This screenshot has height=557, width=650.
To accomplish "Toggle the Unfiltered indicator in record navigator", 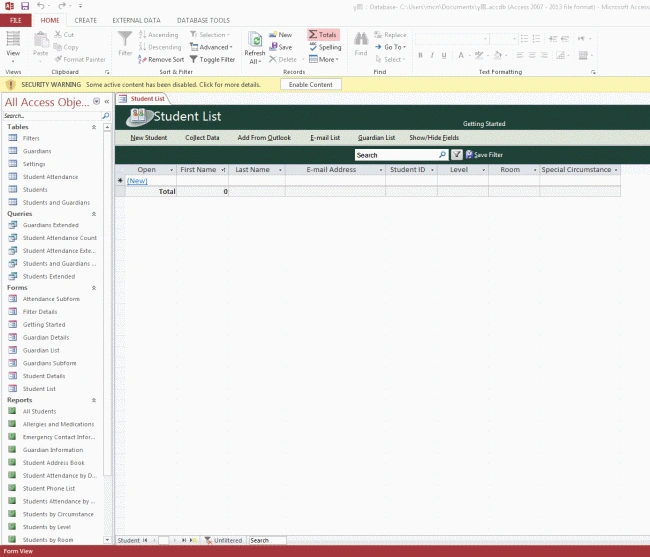I will point(223,540).
